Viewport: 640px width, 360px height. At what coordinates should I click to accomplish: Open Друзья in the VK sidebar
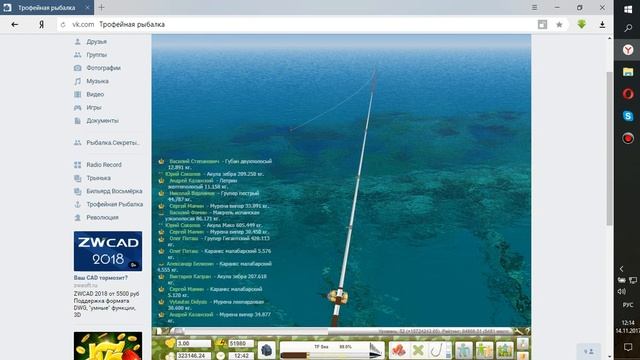point(96,42)
